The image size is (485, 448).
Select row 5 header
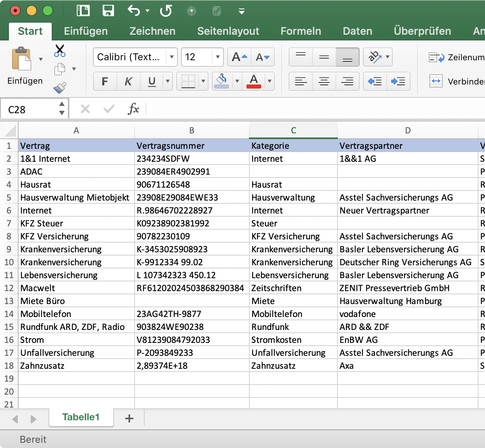click(x=9, y=197)
